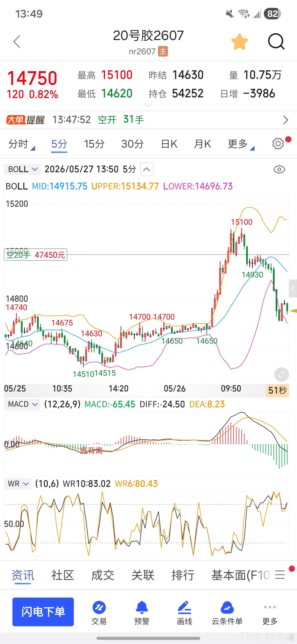The height and width of the screenshot is (644, 297).
Task: Tap the muted bell status icon
Action: (x=230, y=14)
